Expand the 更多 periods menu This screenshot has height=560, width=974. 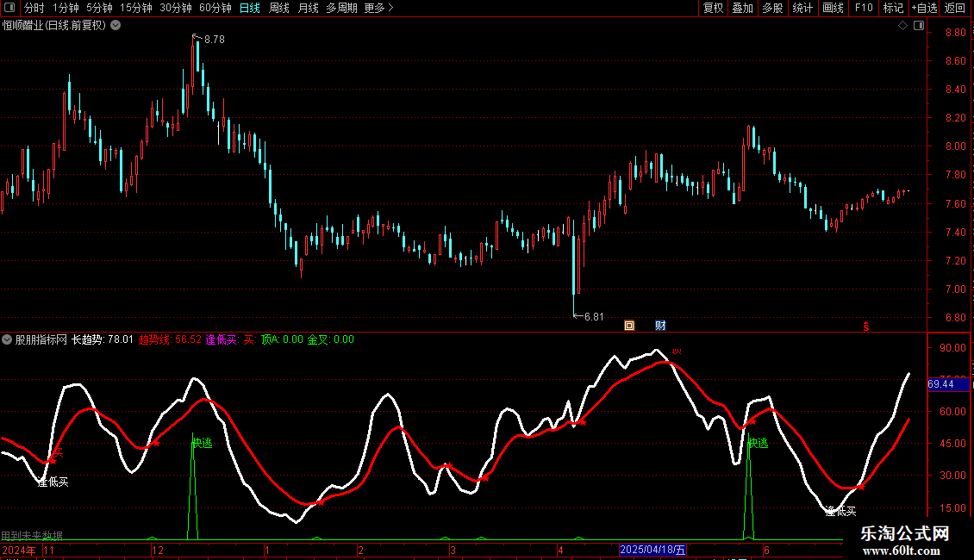[378, 8]
